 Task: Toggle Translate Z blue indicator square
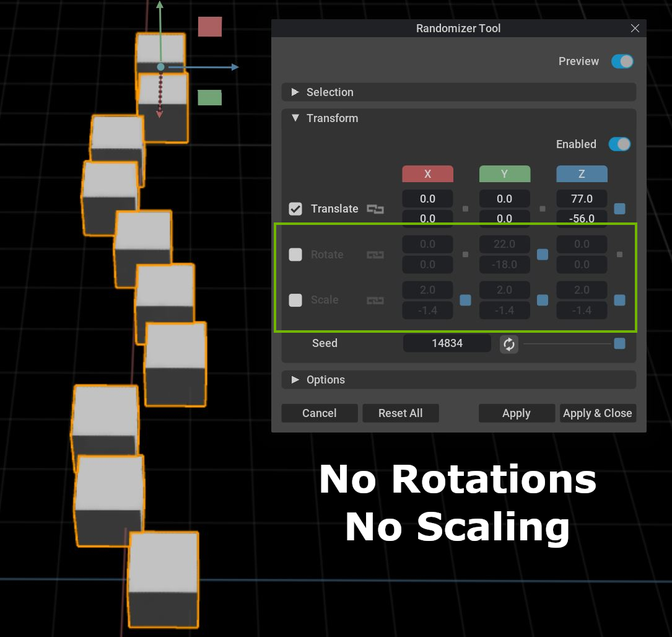(x=619, y=209)
